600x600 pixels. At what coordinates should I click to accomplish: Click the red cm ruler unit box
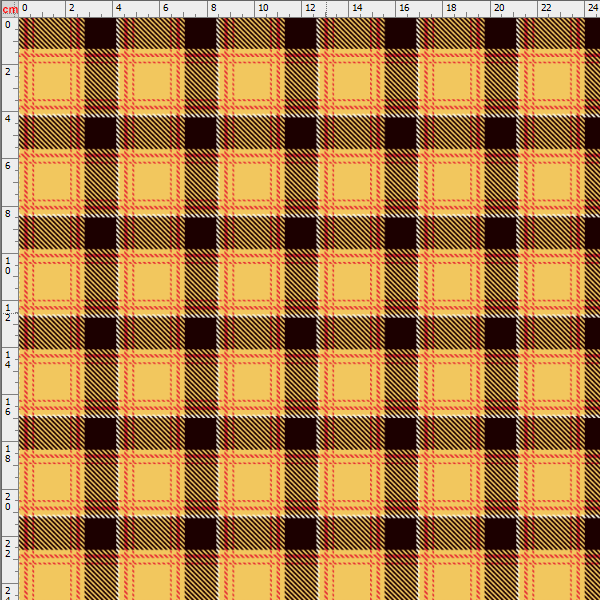[x=10, y=9]
